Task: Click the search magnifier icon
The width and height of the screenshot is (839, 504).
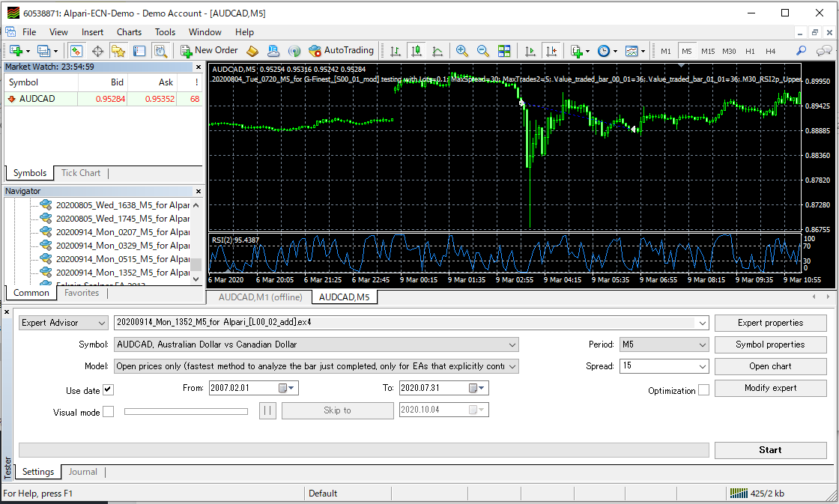Action: click(x=802, y=51)
